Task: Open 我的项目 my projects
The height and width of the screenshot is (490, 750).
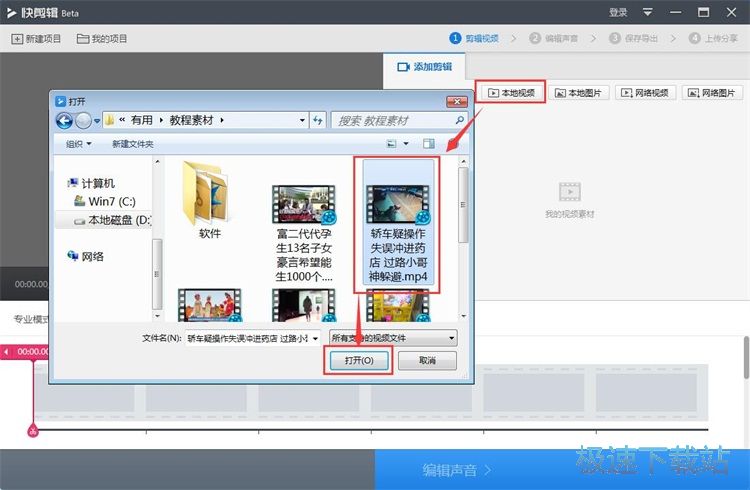Action: 102,39
